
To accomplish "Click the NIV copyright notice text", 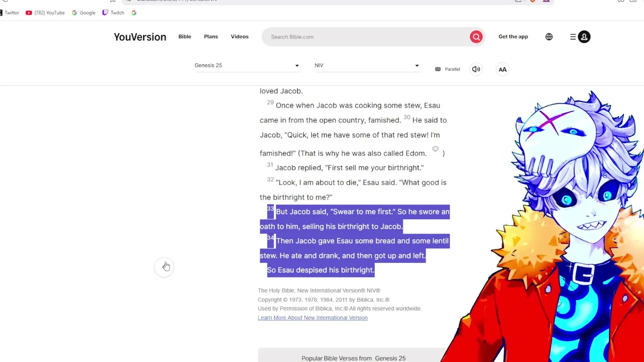I will [x=324, y=300].
